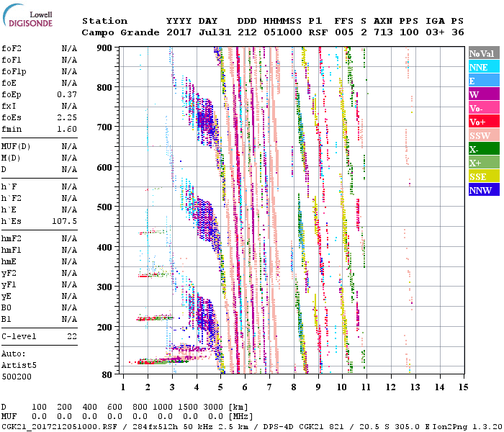
Task: Click the foEp value 0.37
Action: tap(67, 94)
